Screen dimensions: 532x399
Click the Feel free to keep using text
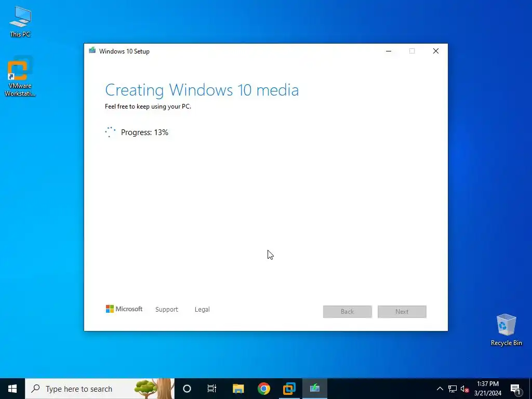coord(148,107)
